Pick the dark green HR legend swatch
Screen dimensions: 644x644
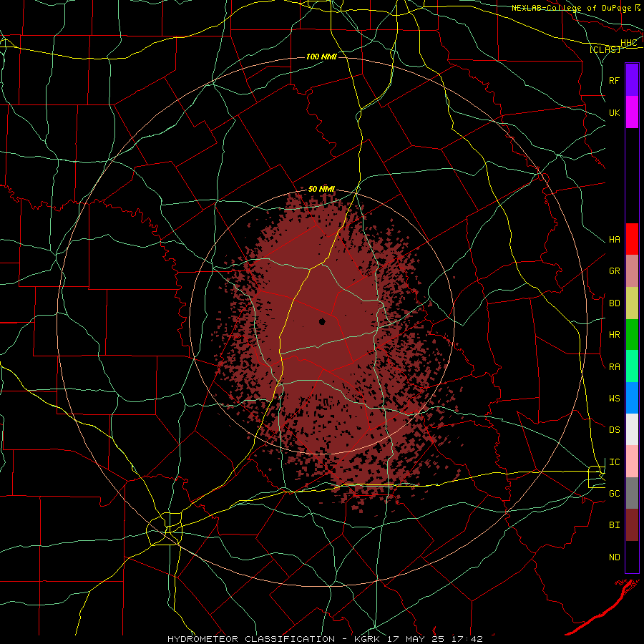pyautogui.click(x=632, y=335)
